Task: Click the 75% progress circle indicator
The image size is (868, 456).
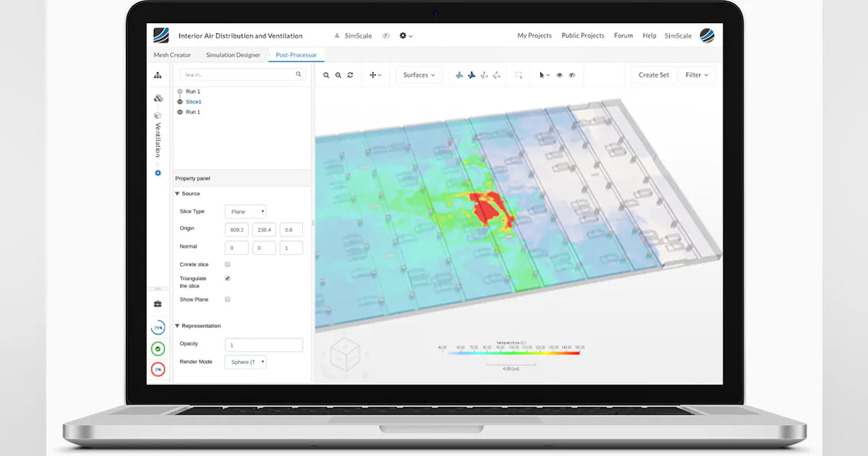Action: coord(158,328)
